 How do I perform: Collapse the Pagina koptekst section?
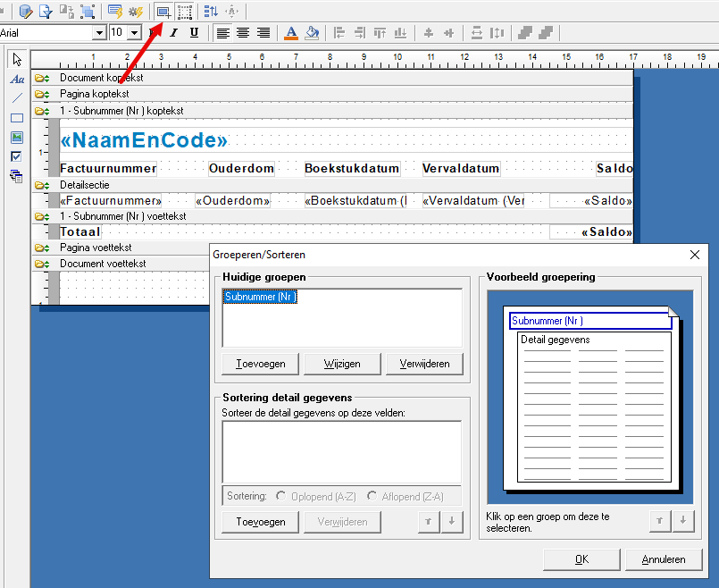[42, 94]
